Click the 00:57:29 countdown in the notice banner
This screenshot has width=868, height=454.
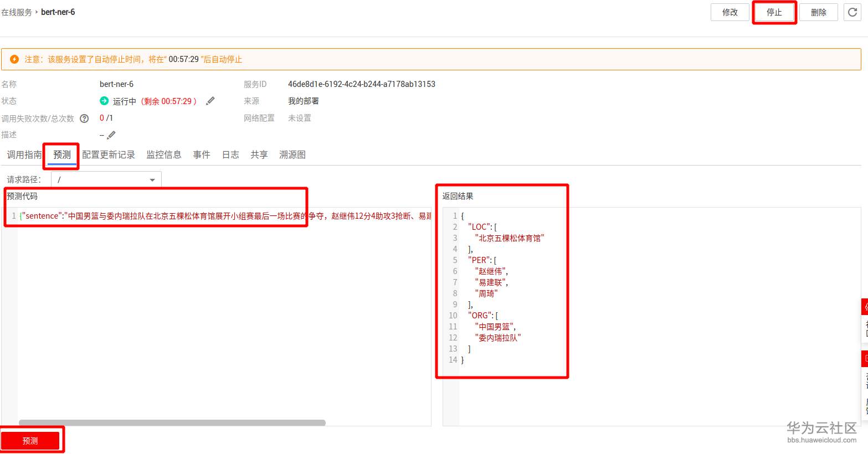[x=183, y=59]
